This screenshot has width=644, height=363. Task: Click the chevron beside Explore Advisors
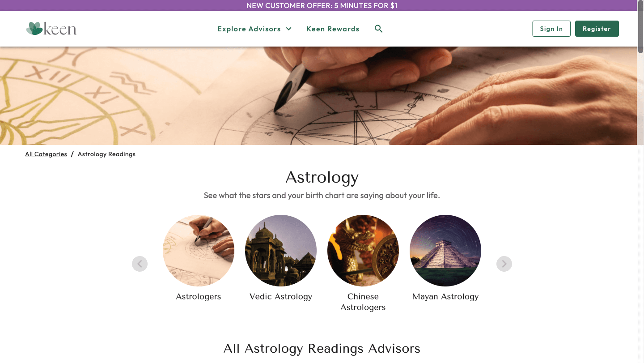289,29
